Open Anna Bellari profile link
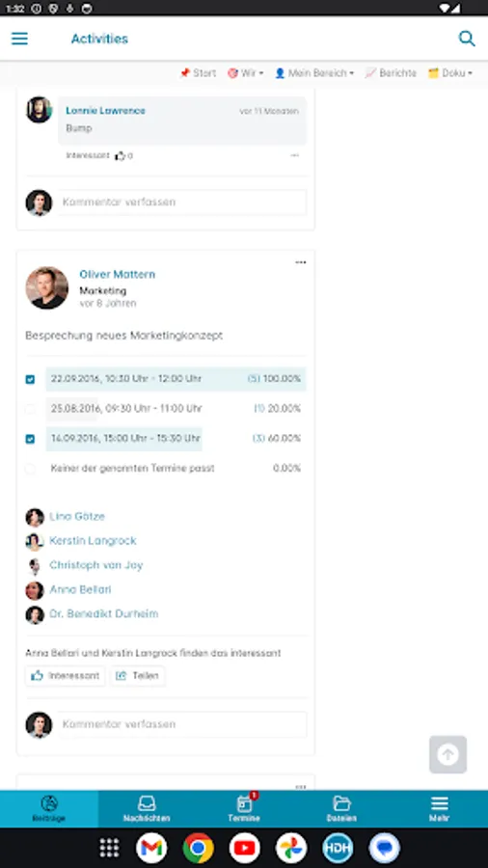 coord(80,589)
